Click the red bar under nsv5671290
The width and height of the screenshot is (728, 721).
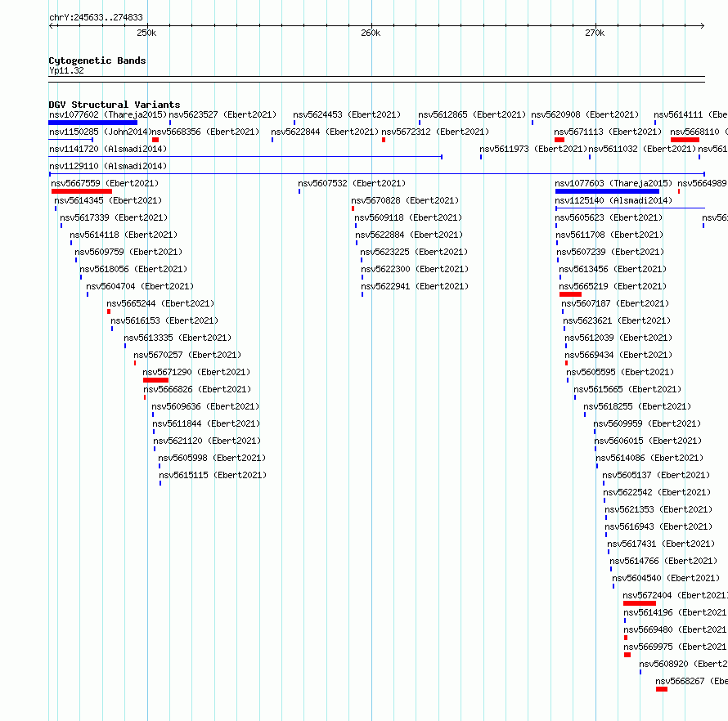[155, 380]
